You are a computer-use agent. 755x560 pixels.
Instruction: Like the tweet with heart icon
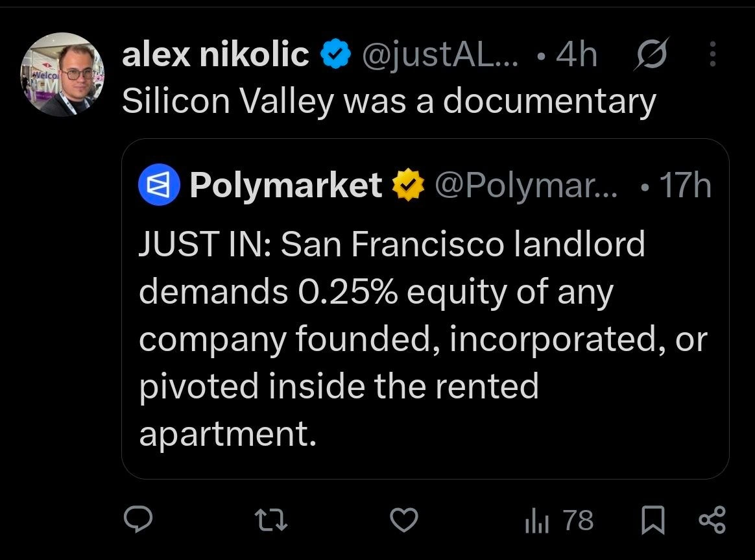click(403, 520)
